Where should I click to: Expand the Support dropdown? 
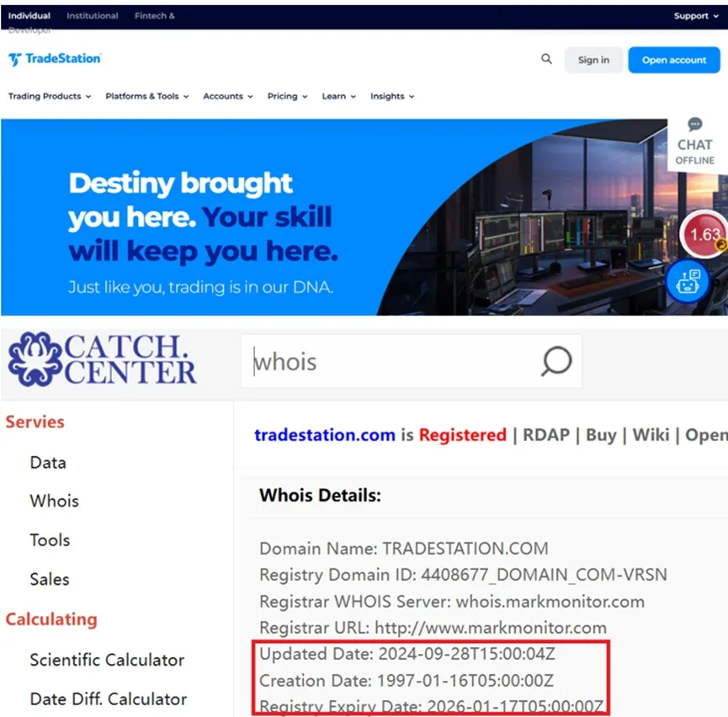click(696, 16)
